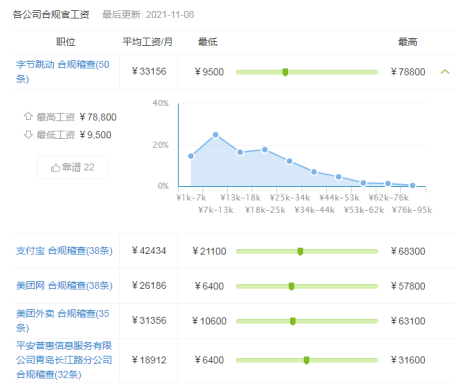Viewport: 468px width, 388px height.
Task: Click the chart point above ¥34k-44k
Action: click(314, 172)
